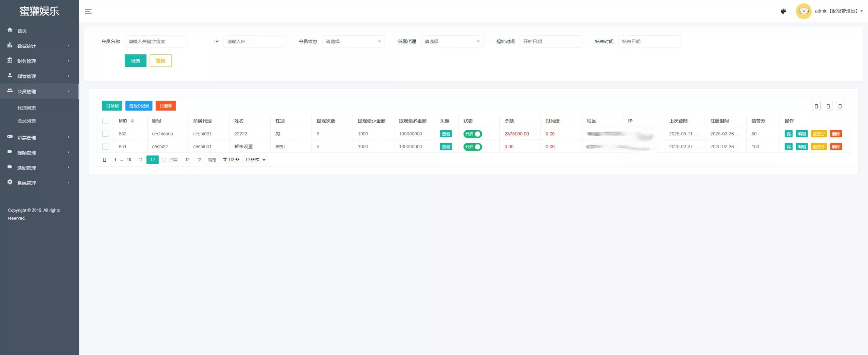This screenshot has height=355, width=868.
Task: Click the last icon in table top-right toolbar
Action: tap(840, 106)
